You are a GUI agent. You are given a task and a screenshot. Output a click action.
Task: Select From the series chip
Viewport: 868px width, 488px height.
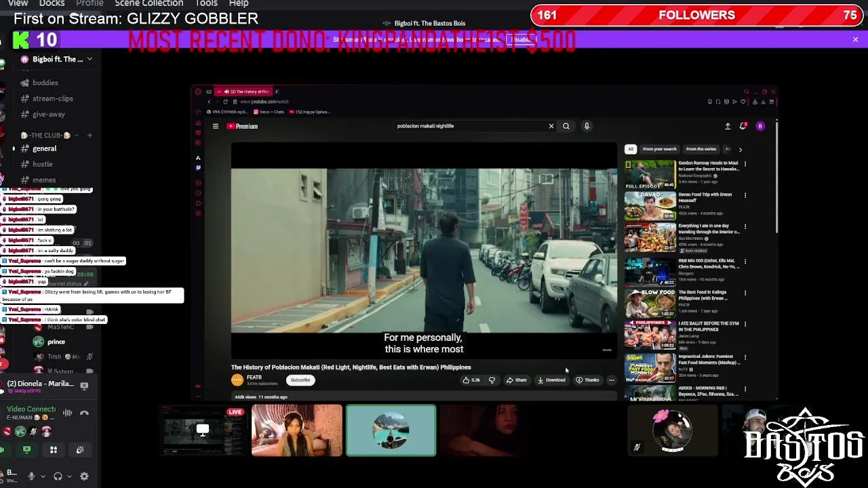[701, 149]
